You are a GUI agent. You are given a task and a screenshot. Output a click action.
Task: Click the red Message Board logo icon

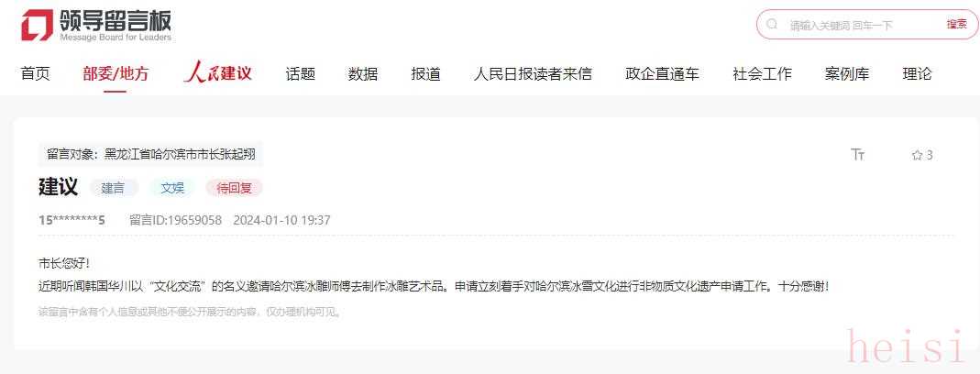click(37, 26)
